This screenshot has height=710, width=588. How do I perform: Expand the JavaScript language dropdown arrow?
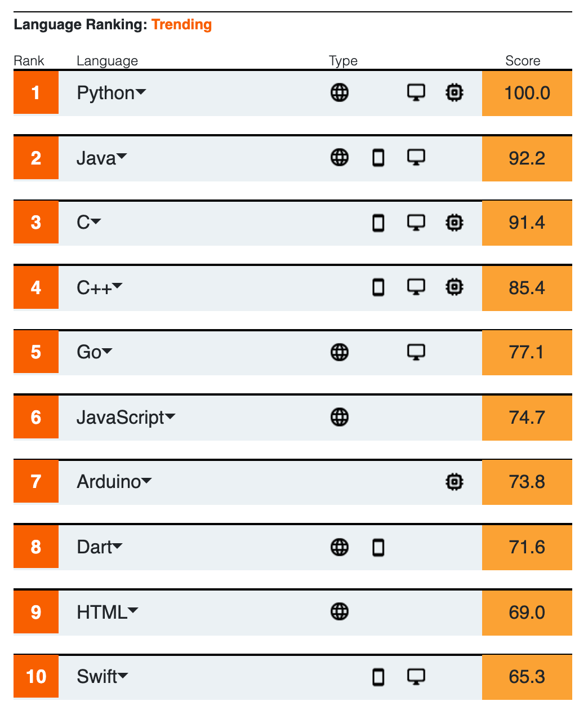tap(170, 417)
